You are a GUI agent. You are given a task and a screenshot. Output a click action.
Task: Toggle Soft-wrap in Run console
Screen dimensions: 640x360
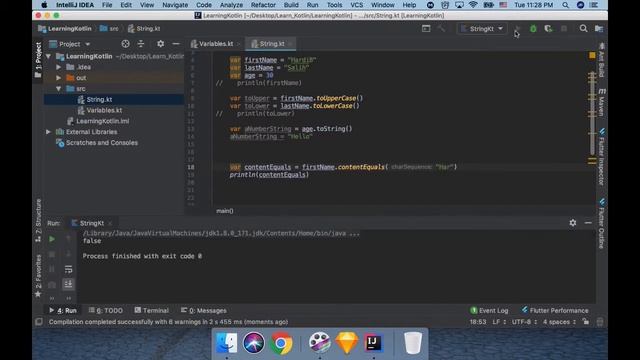(68, 269)
